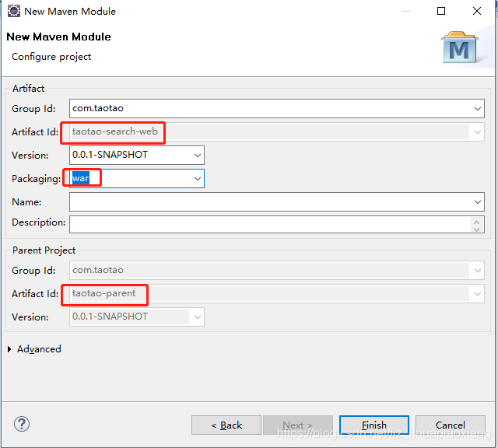
Task: Click the Cancel button
Action: pos(451,425)
